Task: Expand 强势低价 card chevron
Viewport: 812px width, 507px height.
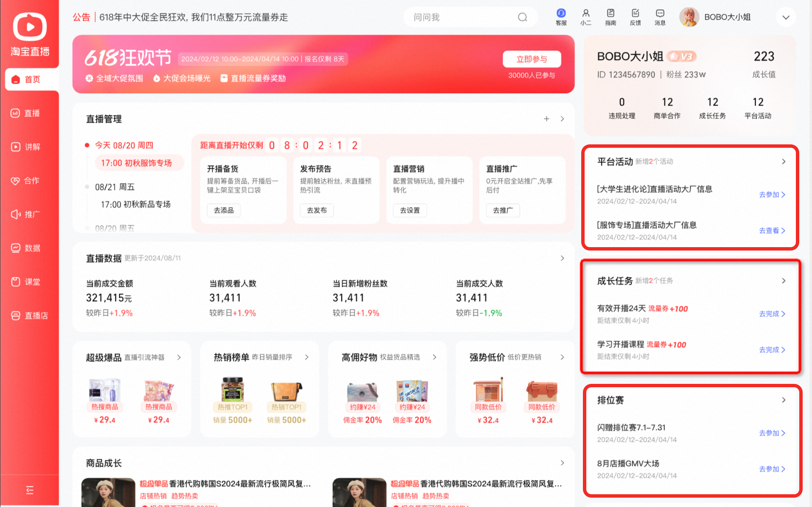Action: pyautogui.click(x=562, y=357)
